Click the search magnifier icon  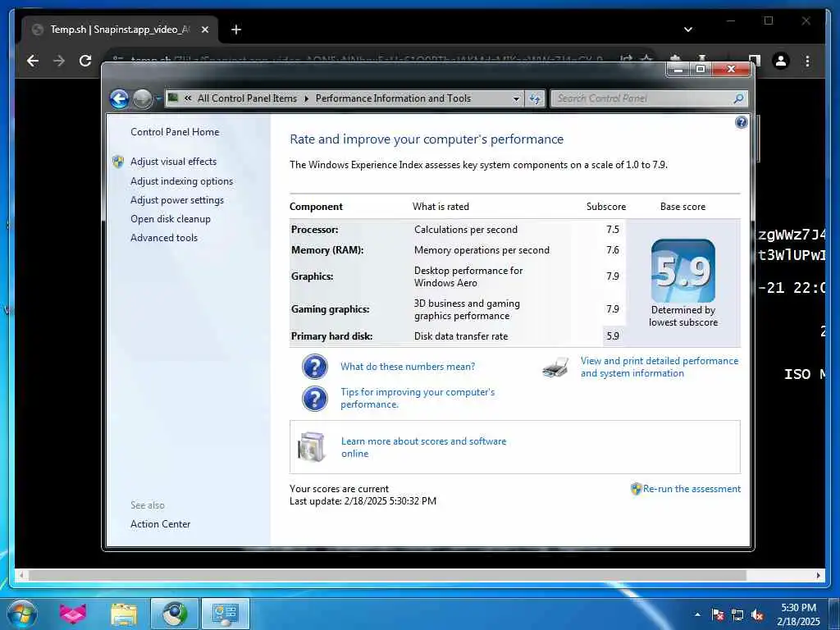click(738, 98)
